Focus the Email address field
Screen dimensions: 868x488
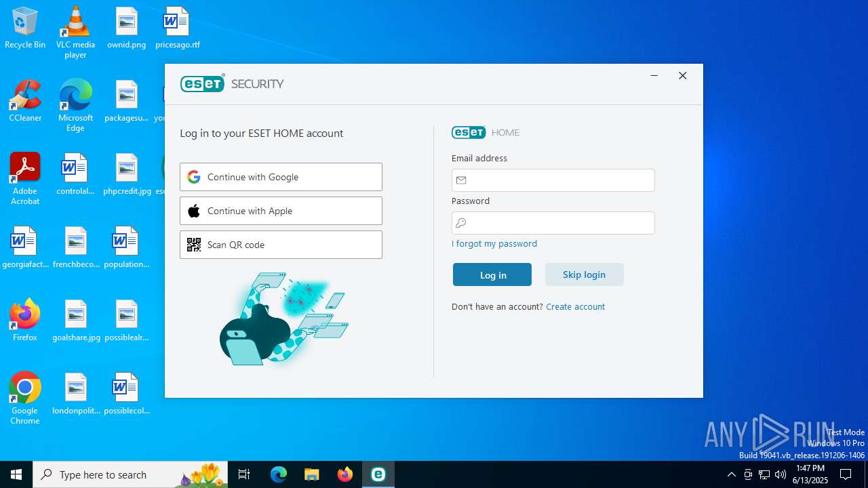[553, 180]
